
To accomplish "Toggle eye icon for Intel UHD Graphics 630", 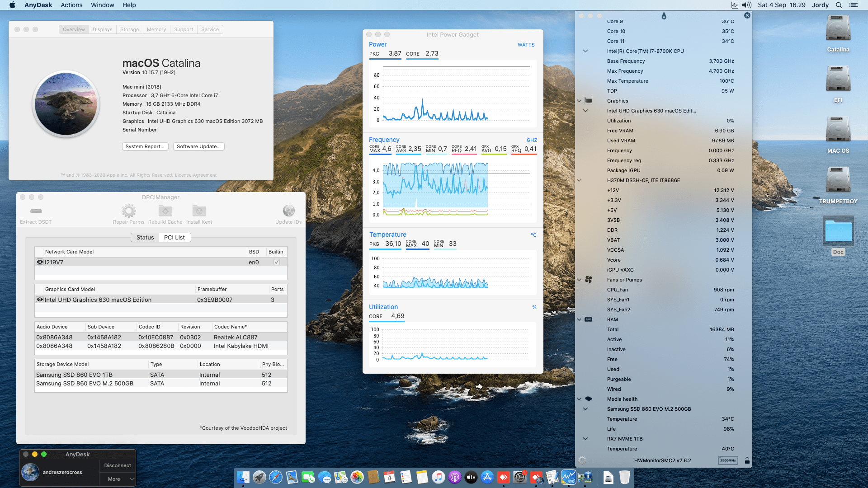I will [40, 300].
